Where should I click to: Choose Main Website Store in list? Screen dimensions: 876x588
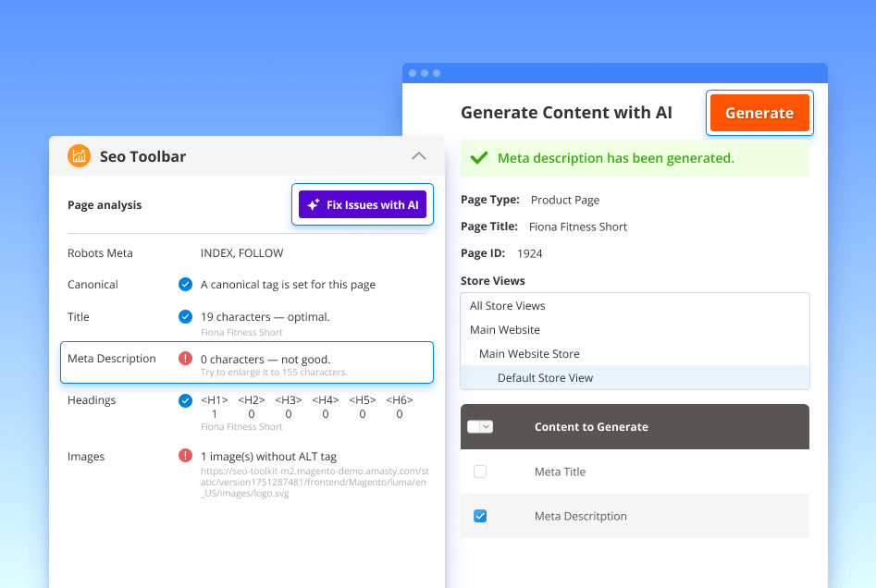(x=529, y=354)
